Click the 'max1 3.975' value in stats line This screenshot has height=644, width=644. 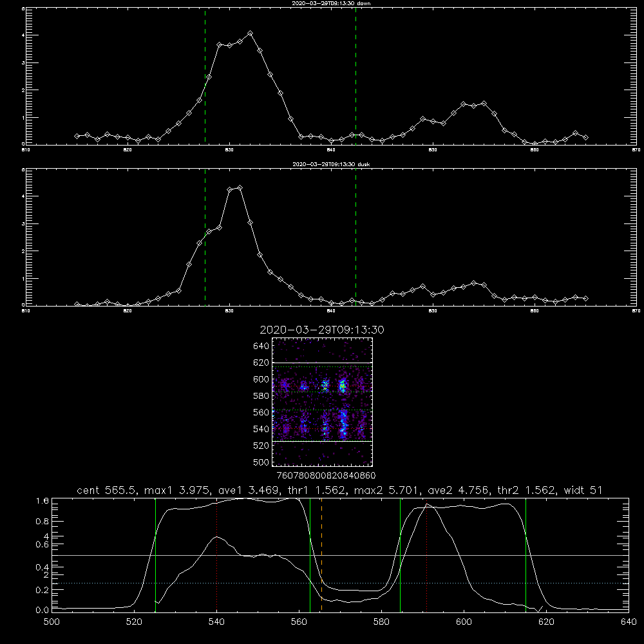178,490
